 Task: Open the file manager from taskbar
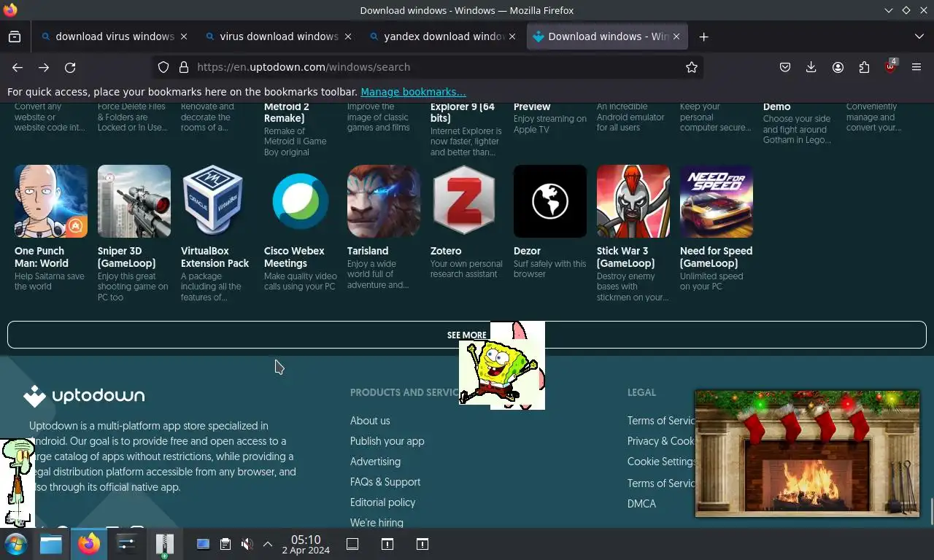pyautogui.click(x=51, y=544)
